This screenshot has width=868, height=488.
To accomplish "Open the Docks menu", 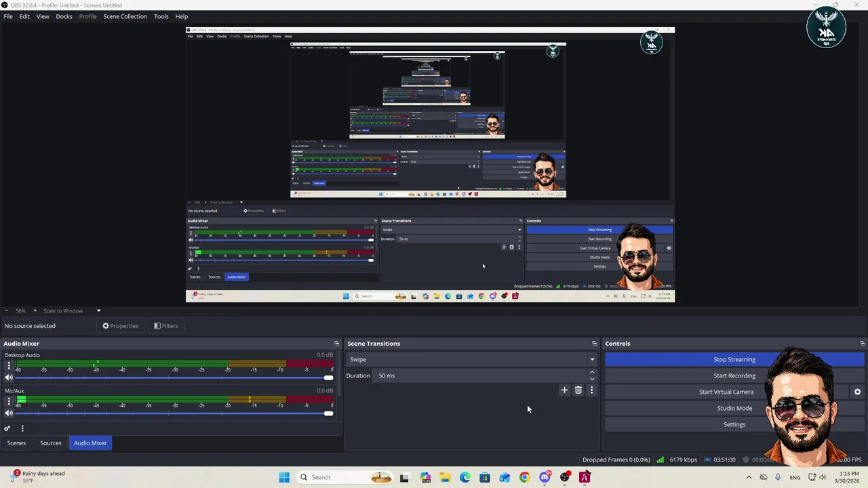I will pos(64,16).
